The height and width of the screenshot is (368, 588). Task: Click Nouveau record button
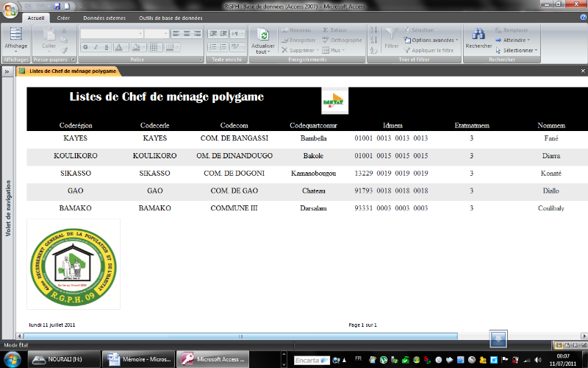[296, 30]
